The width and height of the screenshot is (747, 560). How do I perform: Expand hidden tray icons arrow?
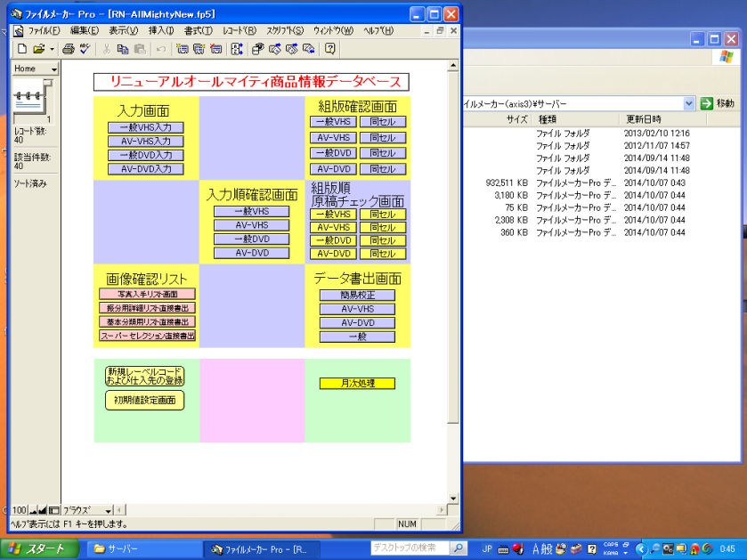(641, 549)
